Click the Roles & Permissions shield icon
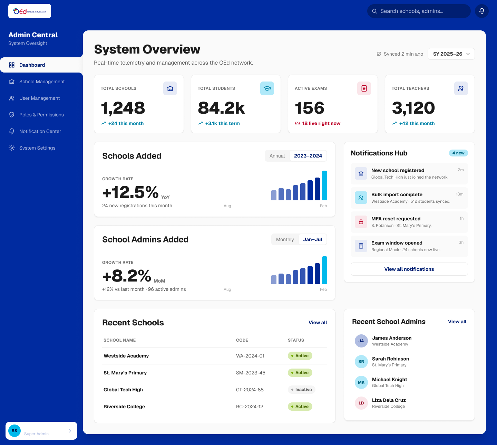The image size is (497, 448). pos(12,115)
